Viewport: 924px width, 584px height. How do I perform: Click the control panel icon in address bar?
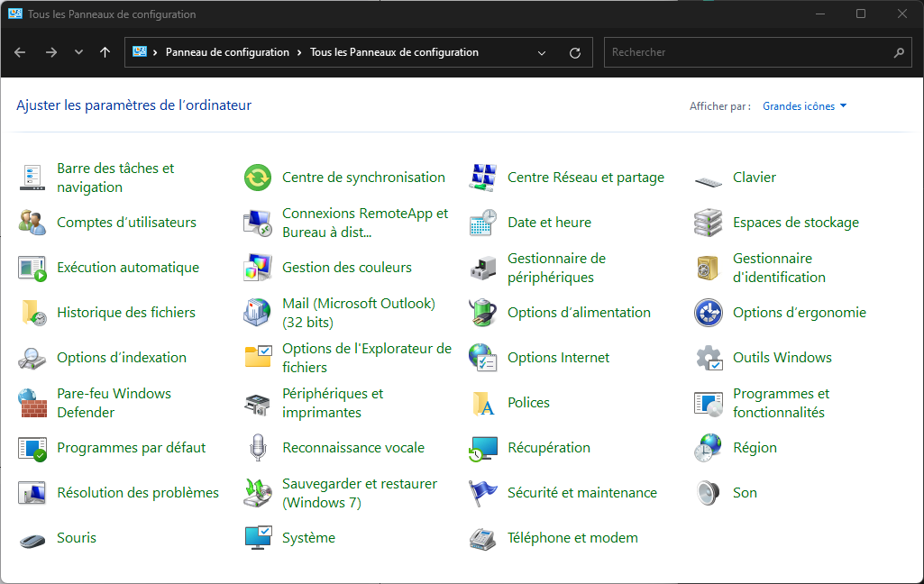click(x=140, y=52)
